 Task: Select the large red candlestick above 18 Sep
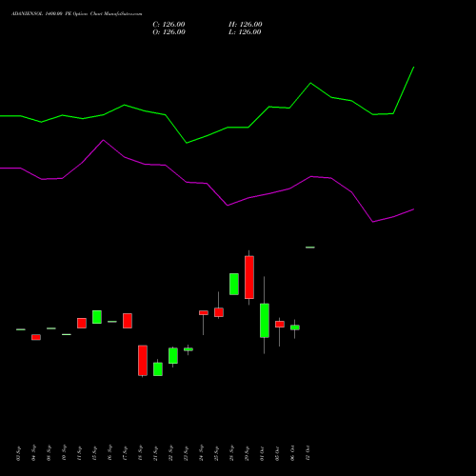coord(143,361)
